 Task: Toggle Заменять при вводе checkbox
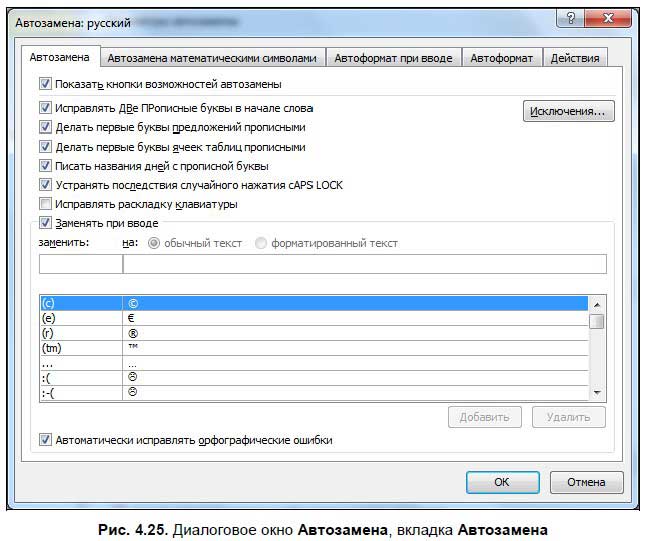[45, 223]
